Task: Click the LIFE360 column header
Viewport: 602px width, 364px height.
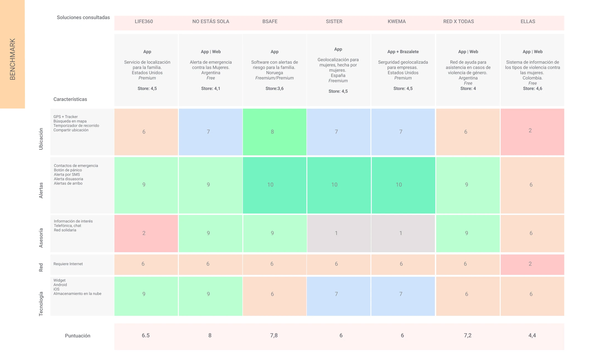Action: click(144, 22)
